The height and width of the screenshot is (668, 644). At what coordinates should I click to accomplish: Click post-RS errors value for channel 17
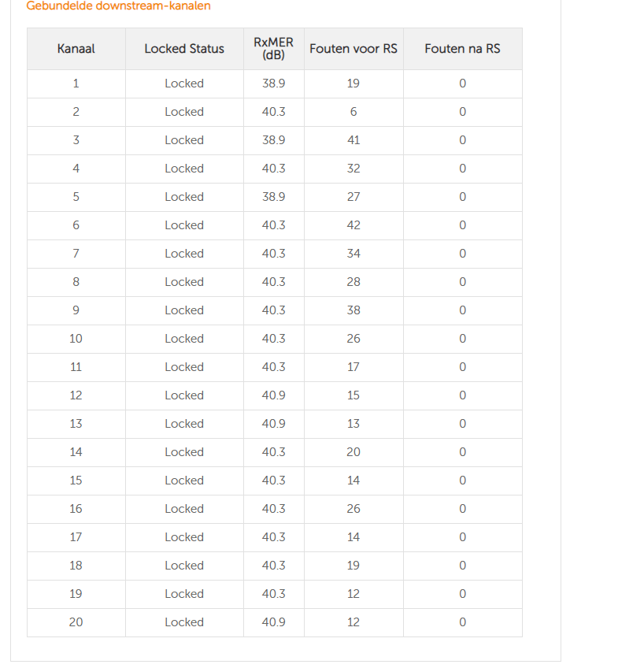tap(462, 537)
